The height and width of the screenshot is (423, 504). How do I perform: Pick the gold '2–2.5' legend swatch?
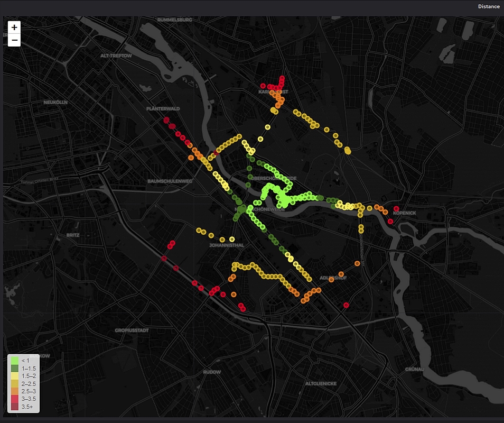tap(15, 383)
